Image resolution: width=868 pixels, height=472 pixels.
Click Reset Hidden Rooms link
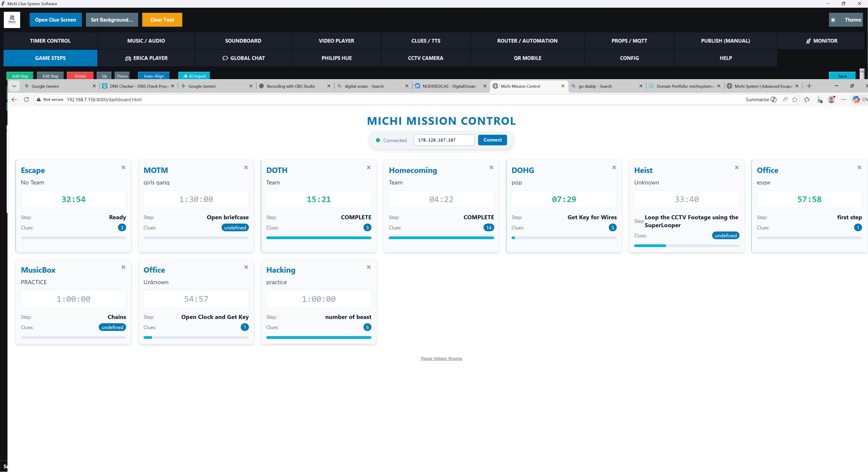[x=441, y=359]
